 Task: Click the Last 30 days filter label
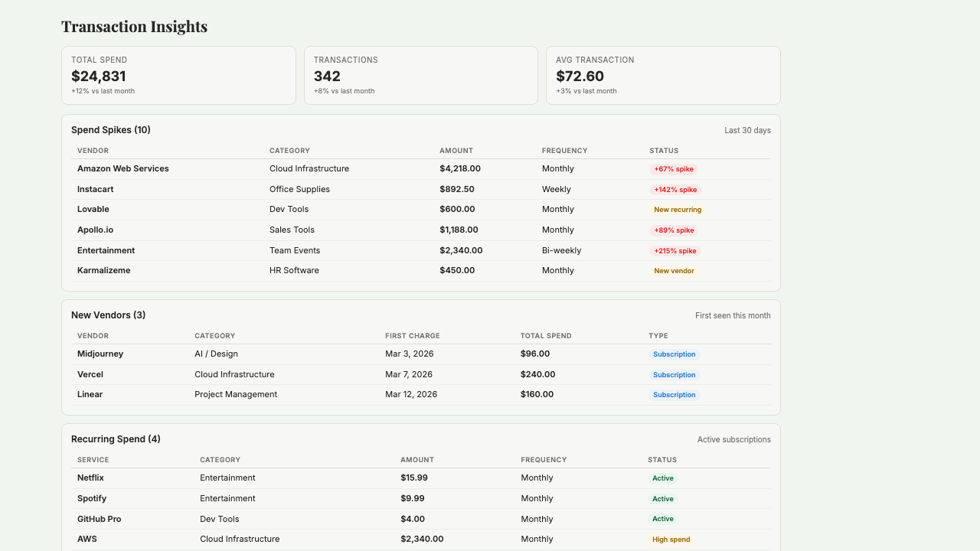747,130
